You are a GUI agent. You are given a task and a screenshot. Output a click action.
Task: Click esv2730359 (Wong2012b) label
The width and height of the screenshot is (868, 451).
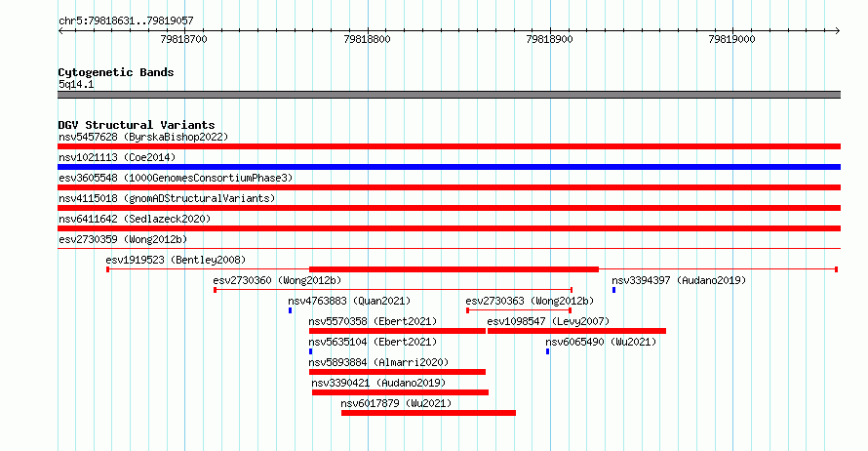coord(123,239)
